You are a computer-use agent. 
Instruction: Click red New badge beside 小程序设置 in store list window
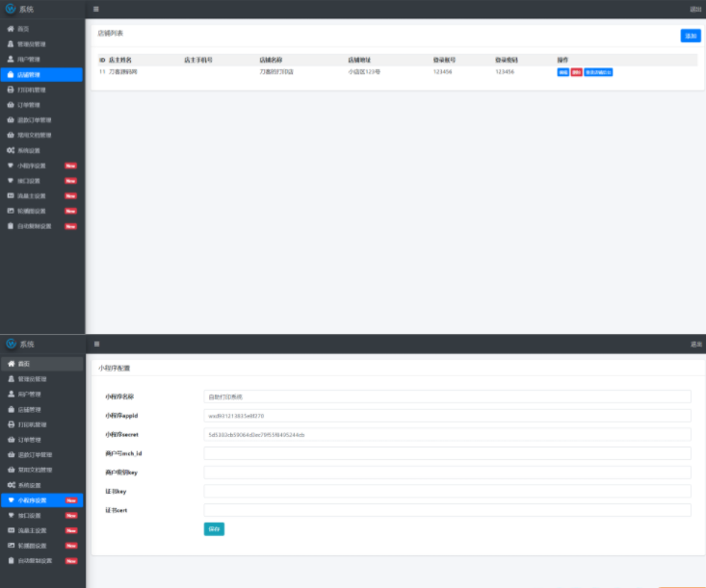tap(70, 166)
